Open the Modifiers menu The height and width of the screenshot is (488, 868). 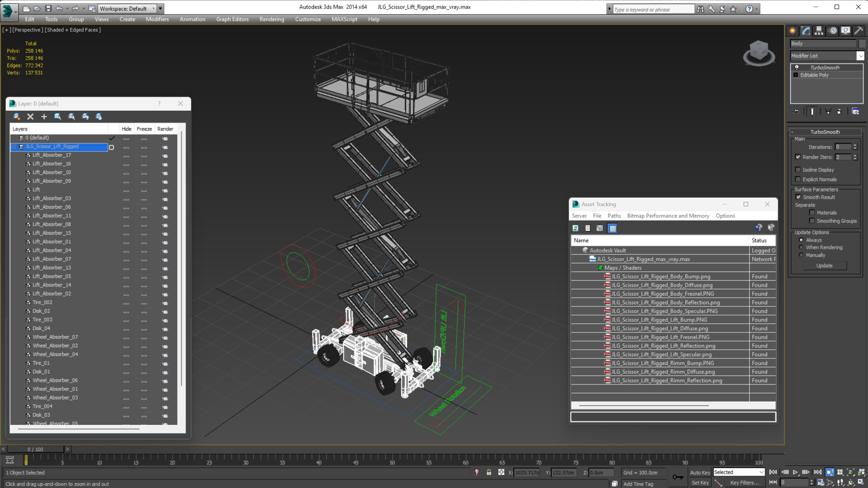157,19
